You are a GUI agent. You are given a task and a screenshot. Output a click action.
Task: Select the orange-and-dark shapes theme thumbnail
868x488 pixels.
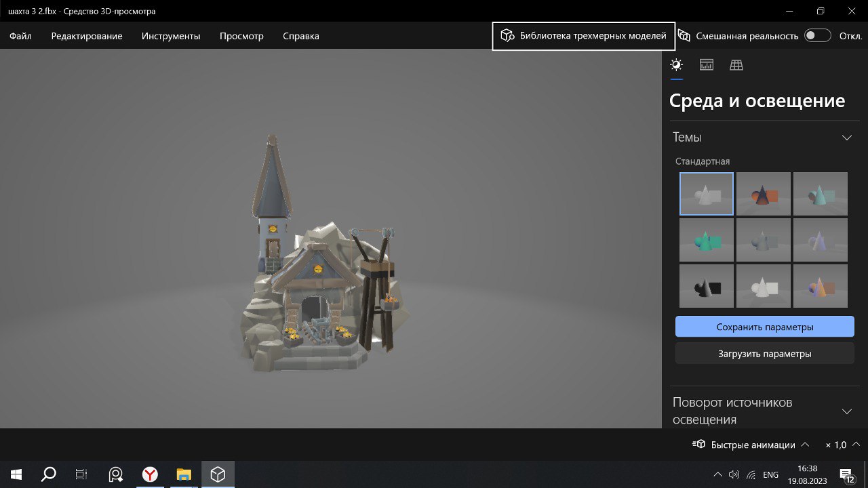click(x=764, y=194)
